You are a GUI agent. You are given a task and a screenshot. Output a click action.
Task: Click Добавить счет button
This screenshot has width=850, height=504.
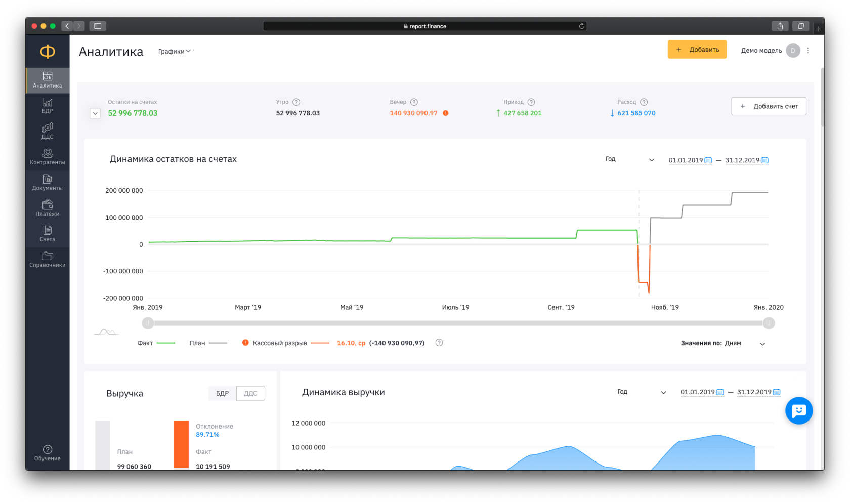click(769, 106)
